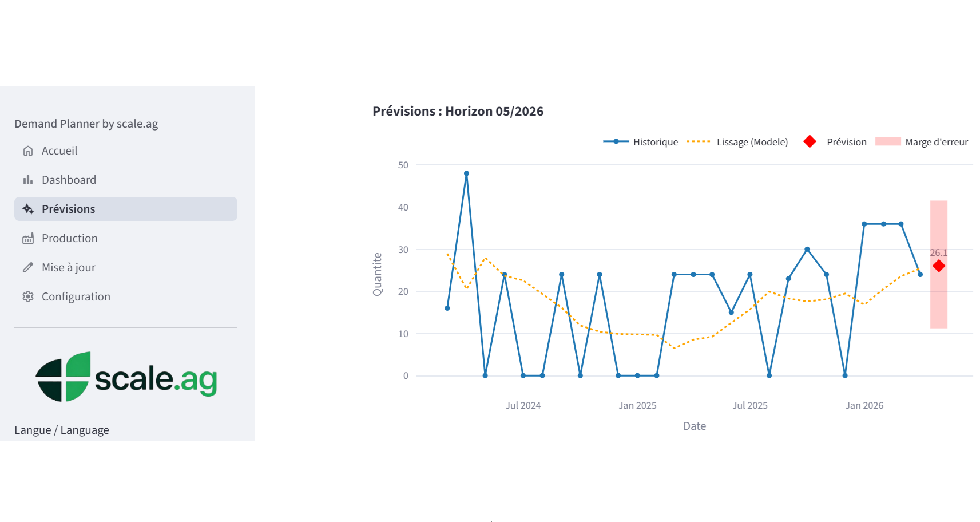Navigate to Mise à jour

[126, 267]
